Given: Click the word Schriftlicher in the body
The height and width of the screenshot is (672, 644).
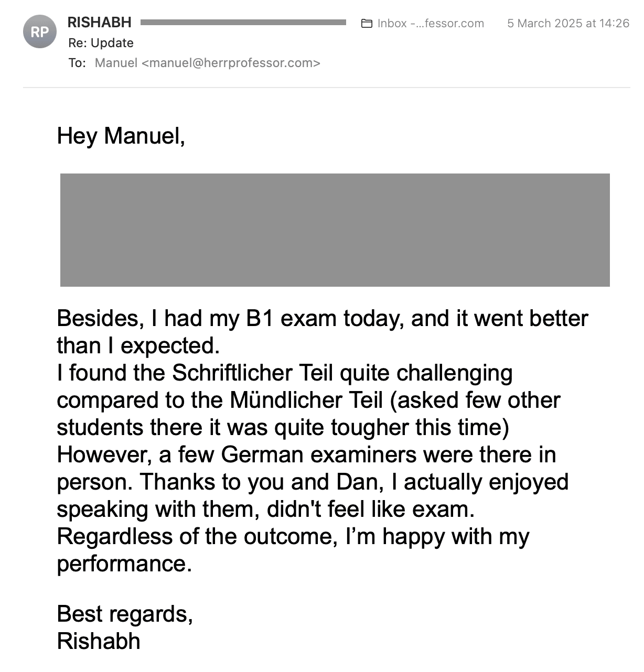Looking at the screenshot, I should coord(226,373).
